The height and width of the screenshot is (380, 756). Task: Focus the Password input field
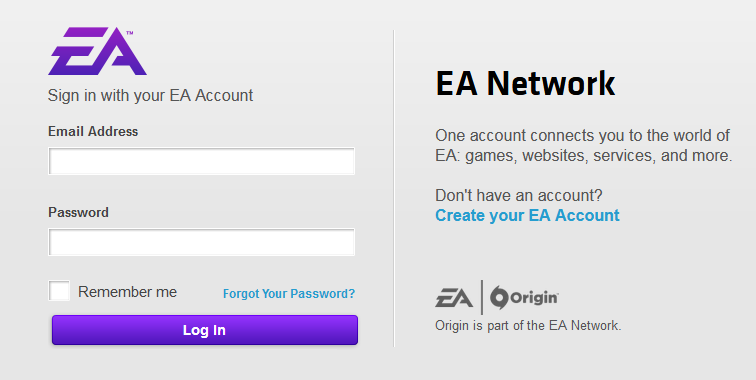202,242
